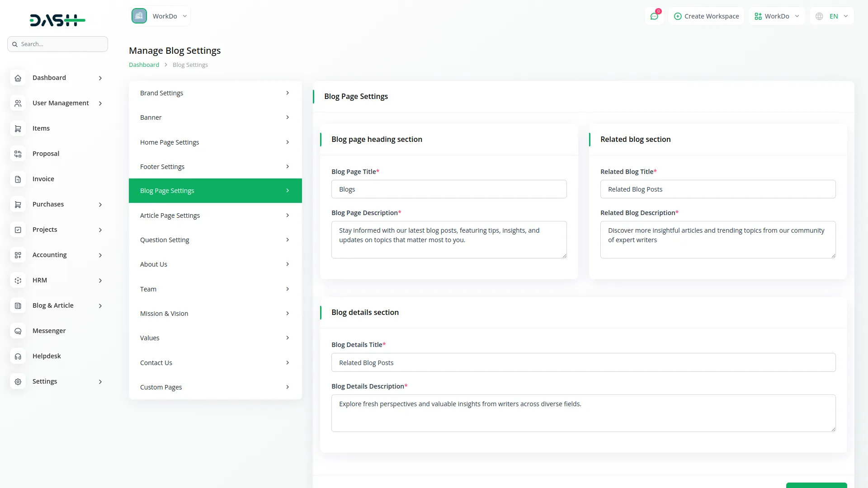The width and height of the screenshot is (868, 488).
Task: Open chat notifications icon in top bar
Action: (654, 16)
